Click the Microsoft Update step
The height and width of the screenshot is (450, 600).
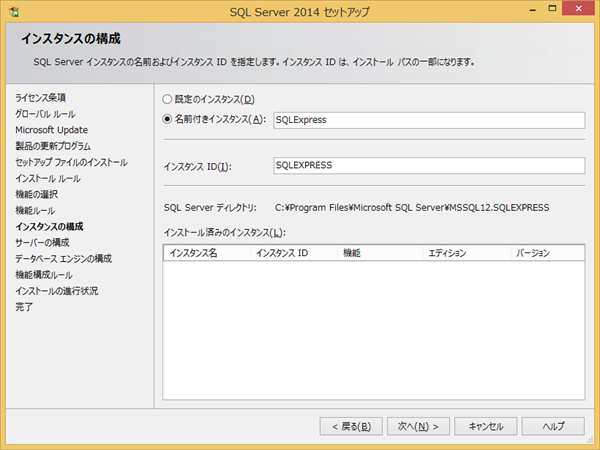[x=52, y=130]
